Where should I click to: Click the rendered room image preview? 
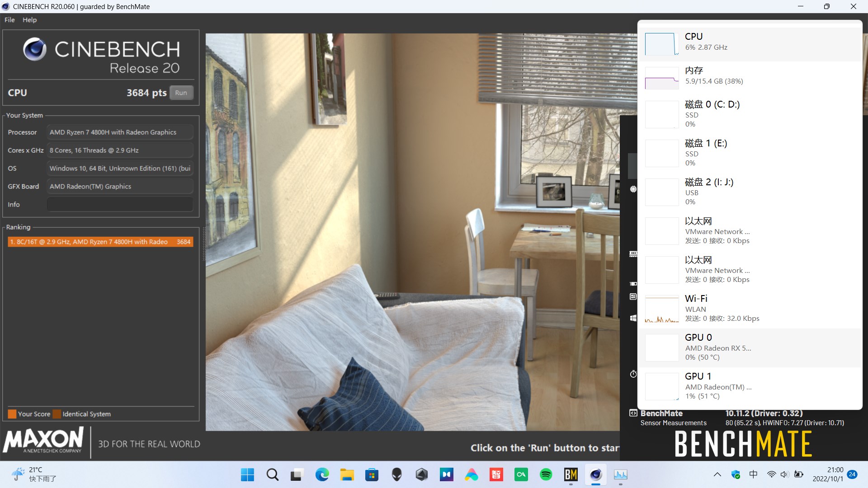click(412, 232)
